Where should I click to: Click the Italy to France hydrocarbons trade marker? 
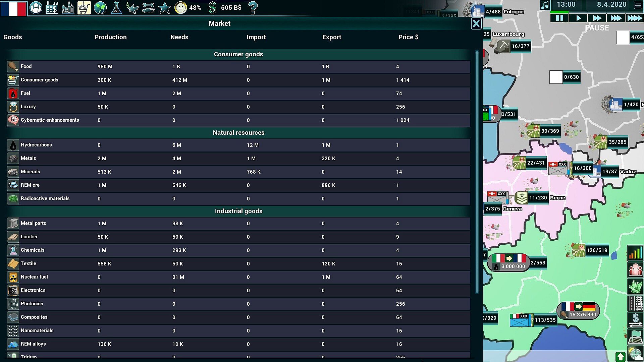point(508,262)
